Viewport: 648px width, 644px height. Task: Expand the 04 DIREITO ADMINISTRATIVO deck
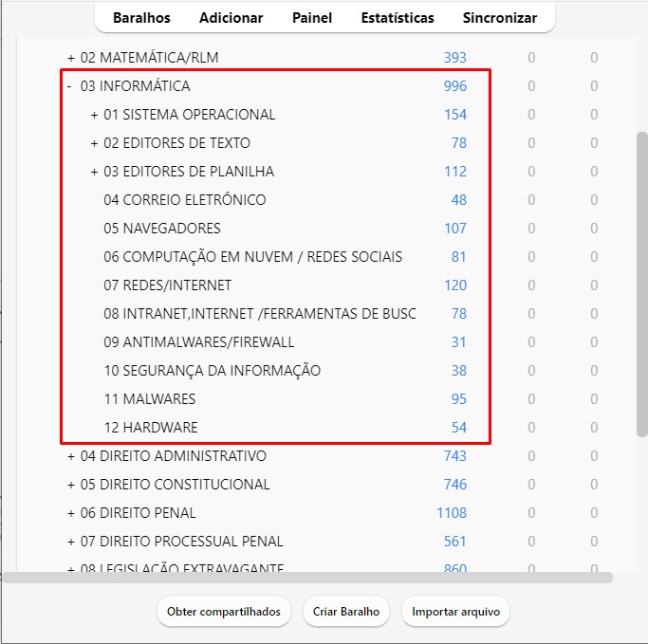[x=71, y=456]
